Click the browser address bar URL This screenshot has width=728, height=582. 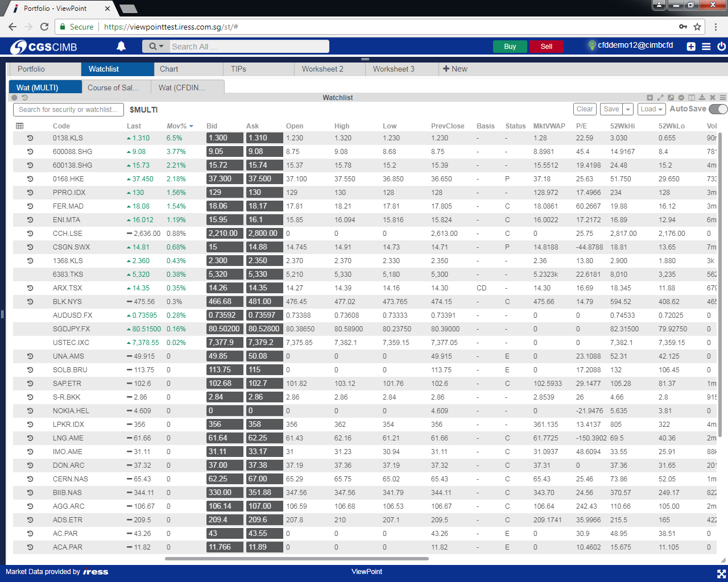pyautogui.click(x=171, y=27)
